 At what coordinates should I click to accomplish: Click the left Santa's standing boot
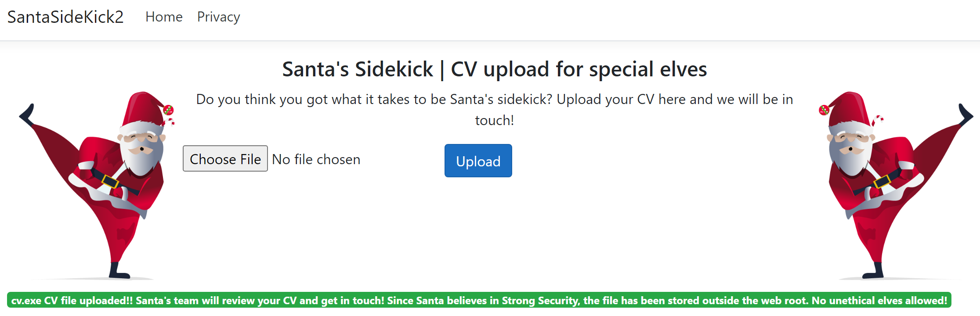click(x=119, y=271)
